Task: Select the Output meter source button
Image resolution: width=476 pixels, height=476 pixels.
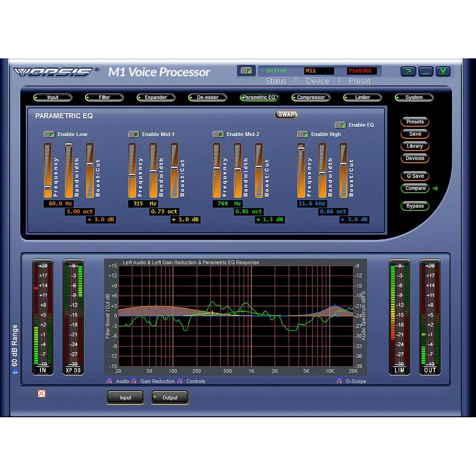Action: 170,398
